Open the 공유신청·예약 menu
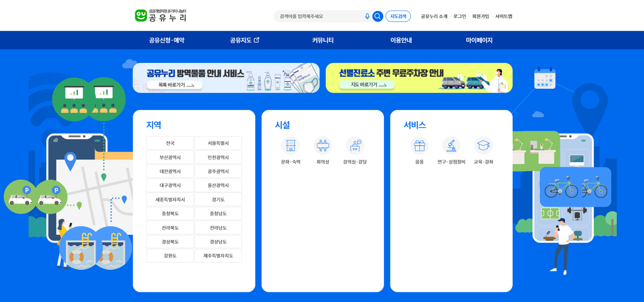 [x=167, y=40]
